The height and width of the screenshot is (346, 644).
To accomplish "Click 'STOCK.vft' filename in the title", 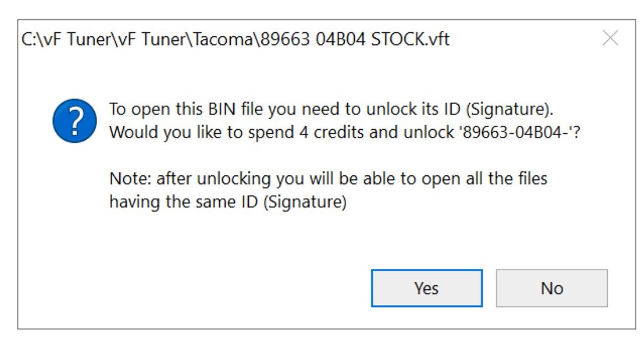I will 410,39.
